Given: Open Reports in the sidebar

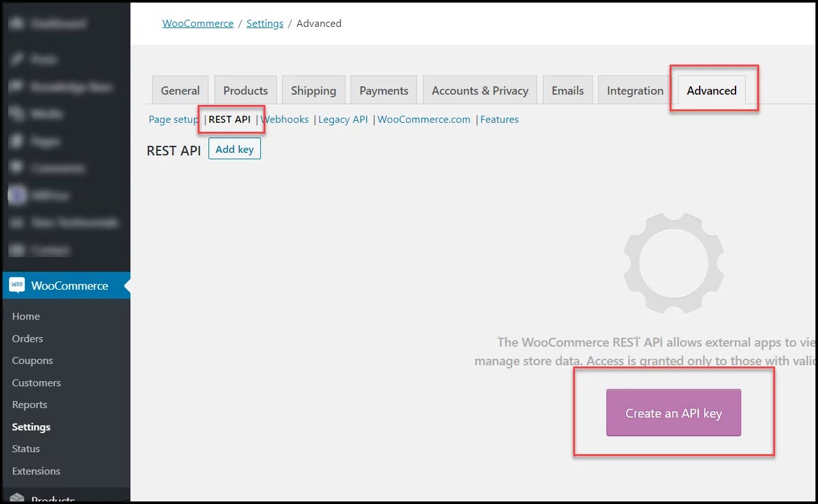Looking at the screenshot, I should (x=29, y=405).
